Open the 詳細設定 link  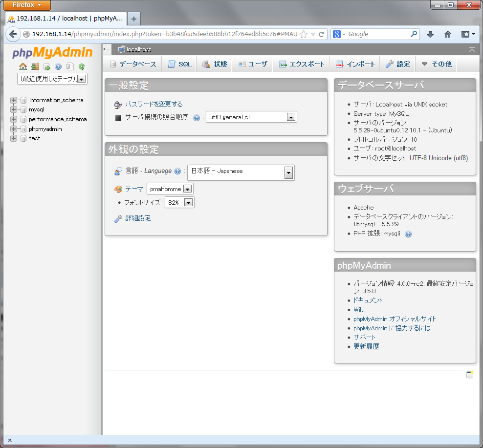pos(138,218)
